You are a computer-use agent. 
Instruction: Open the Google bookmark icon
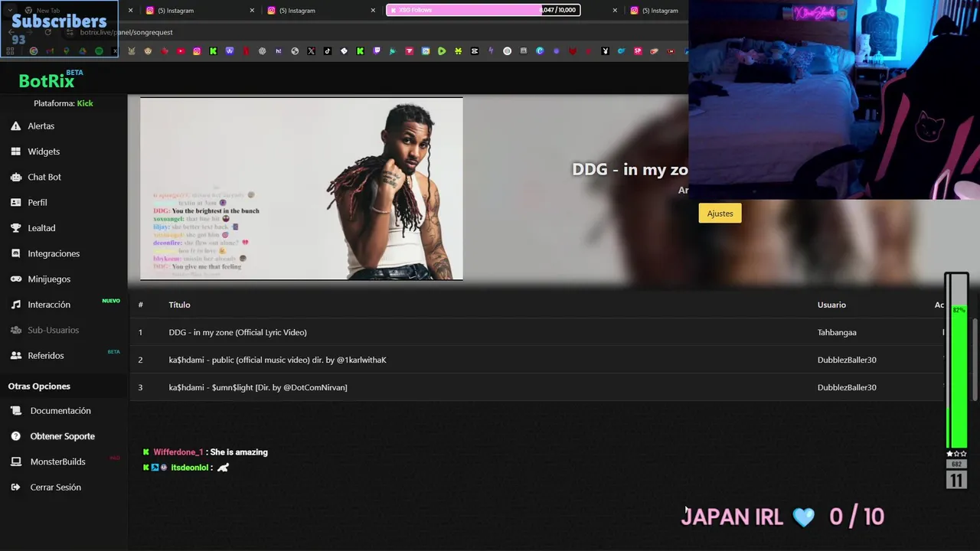[x=34, y=51]
